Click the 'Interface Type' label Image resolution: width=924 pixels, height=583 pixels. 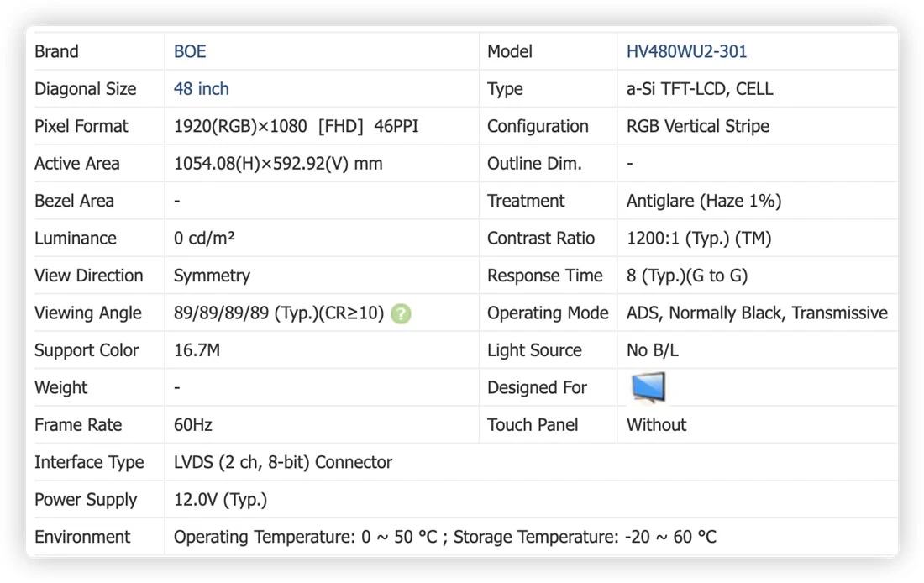(x=90, y=462)
